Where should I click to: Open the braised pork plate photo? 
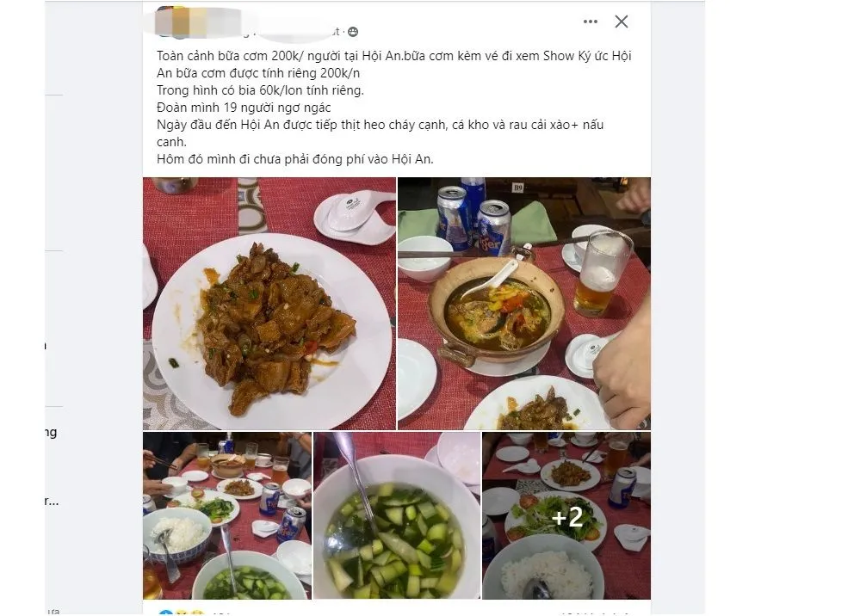point(269,304)
